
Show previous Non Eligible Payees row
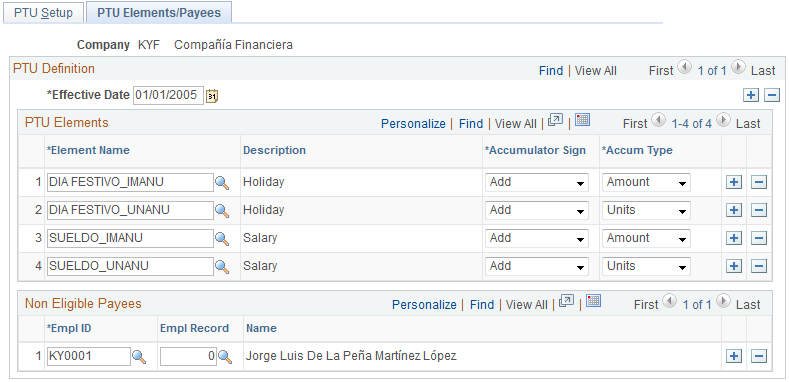(x=670, y=300)
